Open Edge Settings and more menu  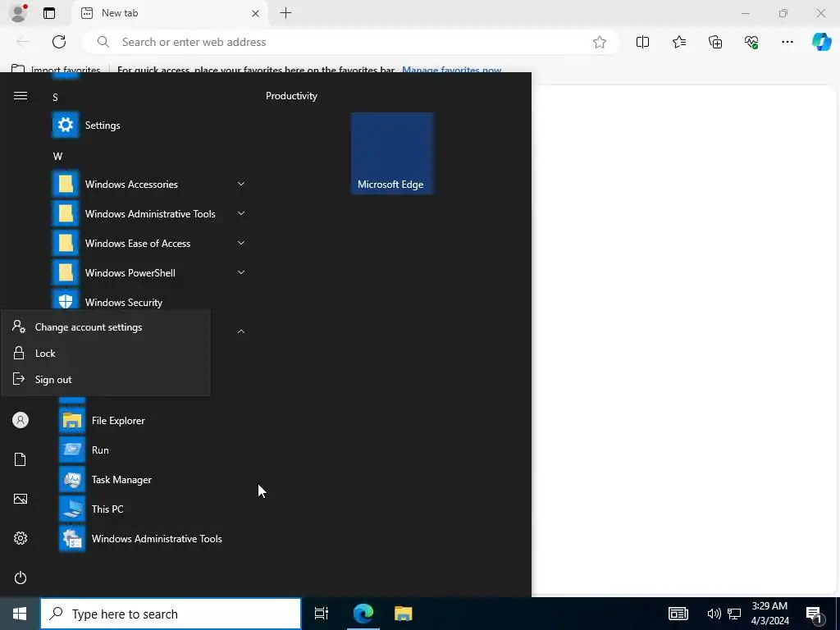coord(787,42)
